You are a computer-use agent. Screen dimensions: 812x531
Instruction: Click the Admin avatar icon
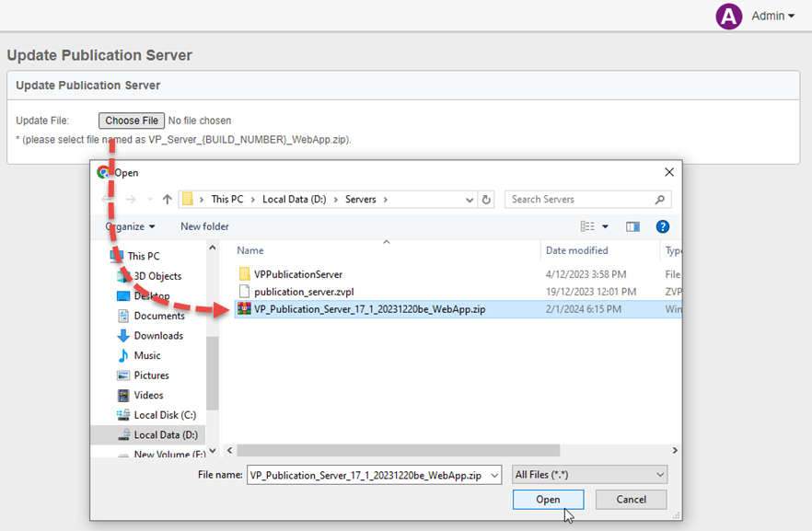point(728,16)
